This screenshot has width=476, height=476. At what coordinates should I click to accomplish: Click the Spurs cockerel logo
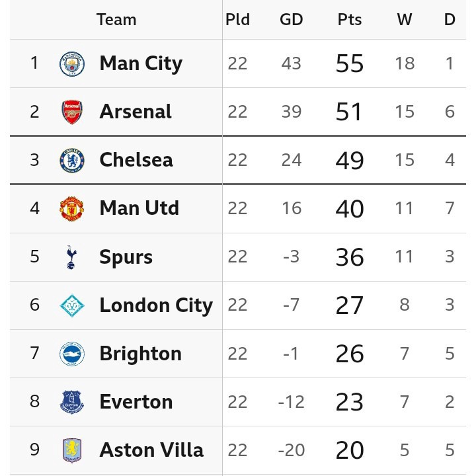(71, 257)
